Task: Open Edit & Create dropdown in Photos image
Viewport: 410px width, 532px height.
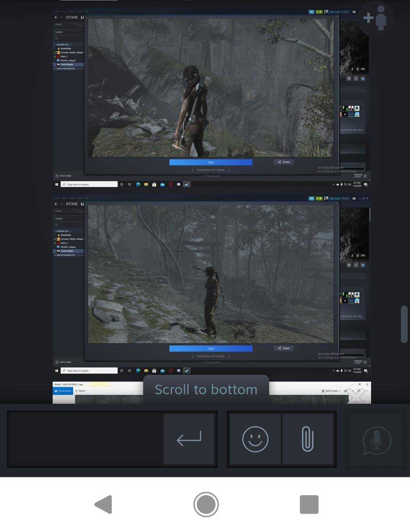Action: (331, 391)
